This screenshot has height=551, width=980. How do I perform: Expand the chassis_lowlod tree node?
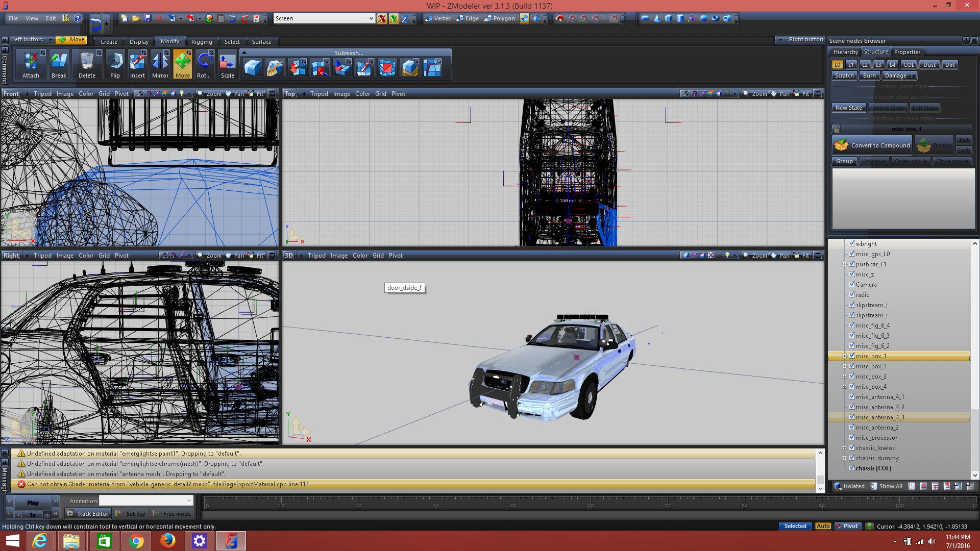(x=845, y=448)
